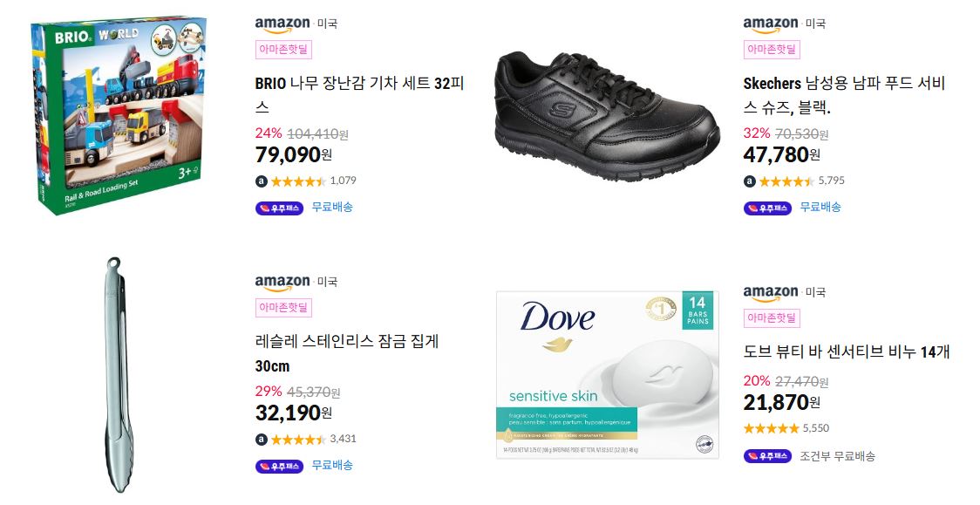Open 레슬레 스테인리스 잠금 집게 30cm title
This screenshot has width=980, height=505.
pyautogui.click(x=347, y=353)
